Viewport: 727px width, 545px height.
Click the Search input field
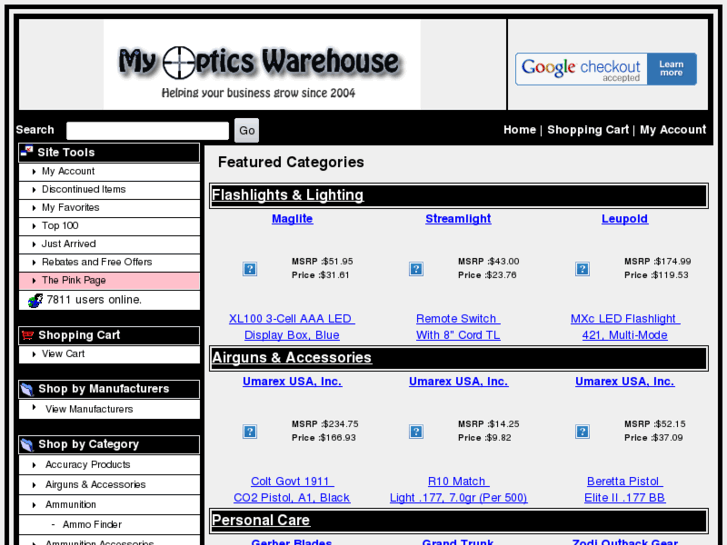pos(147,130)
